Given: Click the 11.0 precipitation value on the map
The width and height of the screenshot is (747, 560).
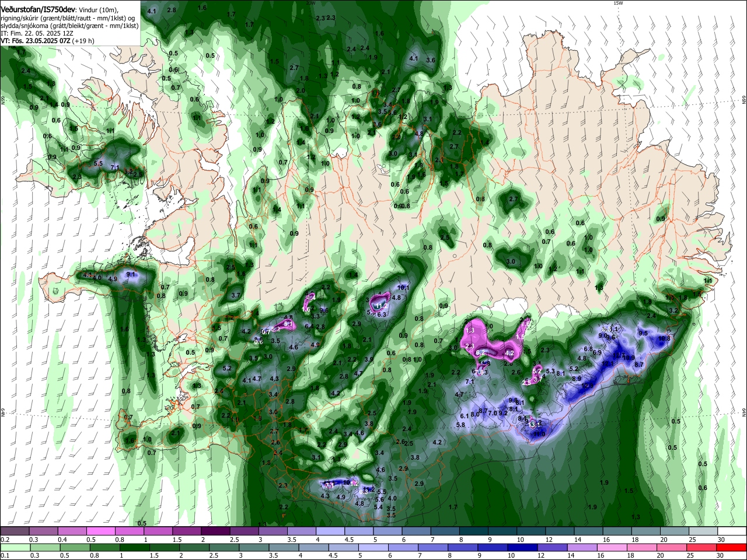Looking at the screenshot, I should click(x=539, y=434).
